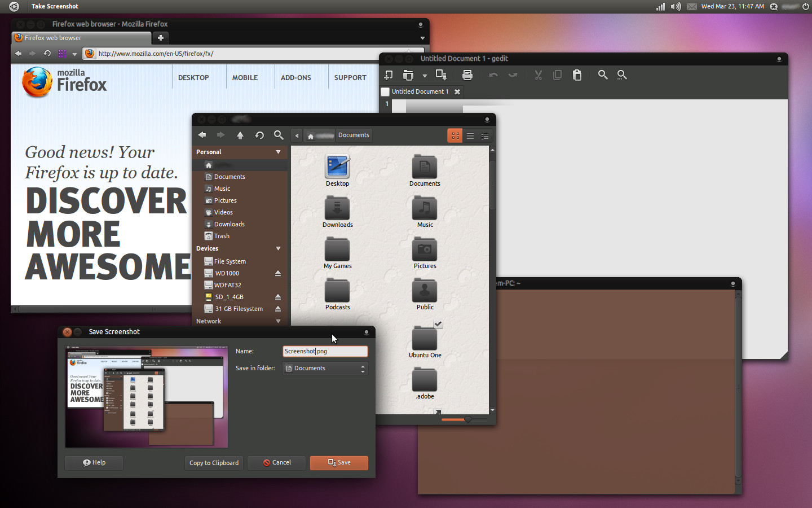Open the recent documents dropdown in gedit
This screenshot has height=508, width=812.
pos(425,75)
